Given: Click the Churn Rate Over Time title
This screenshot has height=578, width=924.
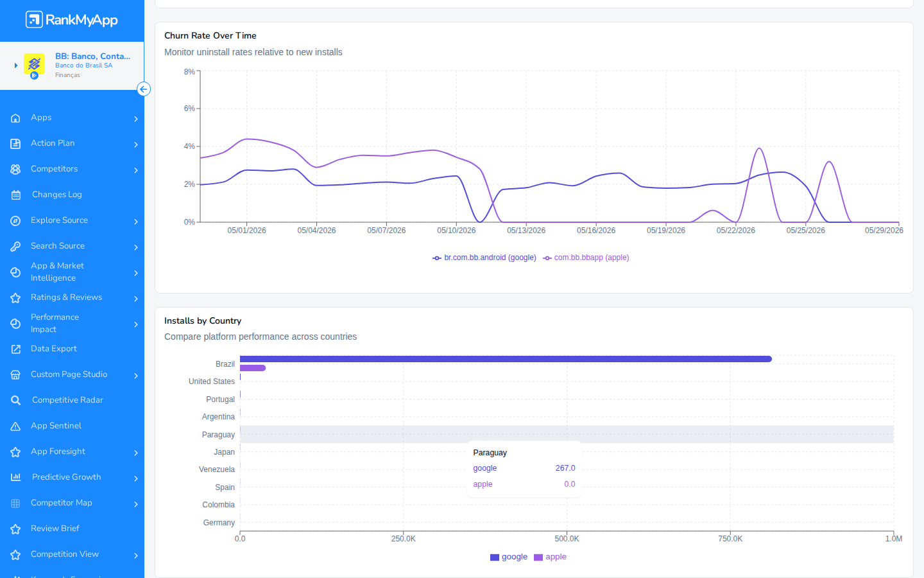Looking at the screenshot, I should pyautogui.click(x=210, y=35).
